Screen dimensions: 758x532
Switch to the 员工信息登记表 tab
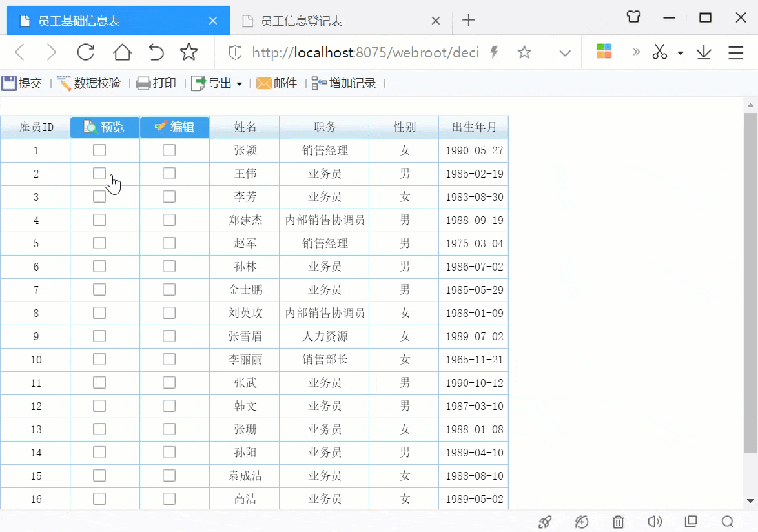341,21
